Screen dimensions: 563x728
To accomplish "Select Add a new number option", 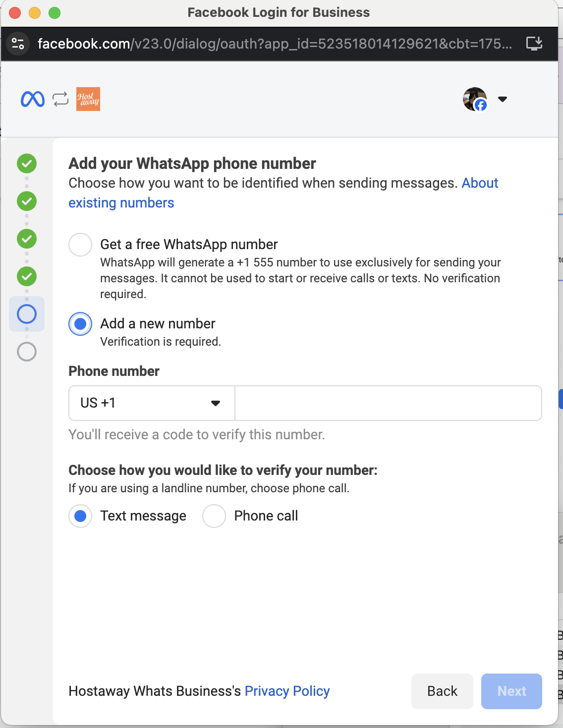I will tap(80, 324).
